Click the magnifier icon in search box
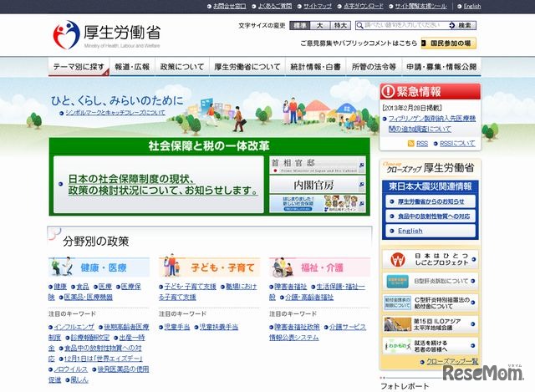 pyautogui.click(x=359, y=26)
